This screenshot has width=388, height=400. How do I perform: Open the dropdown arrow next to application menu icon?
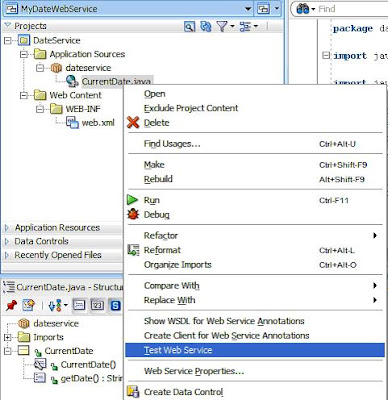pos(276,9)
